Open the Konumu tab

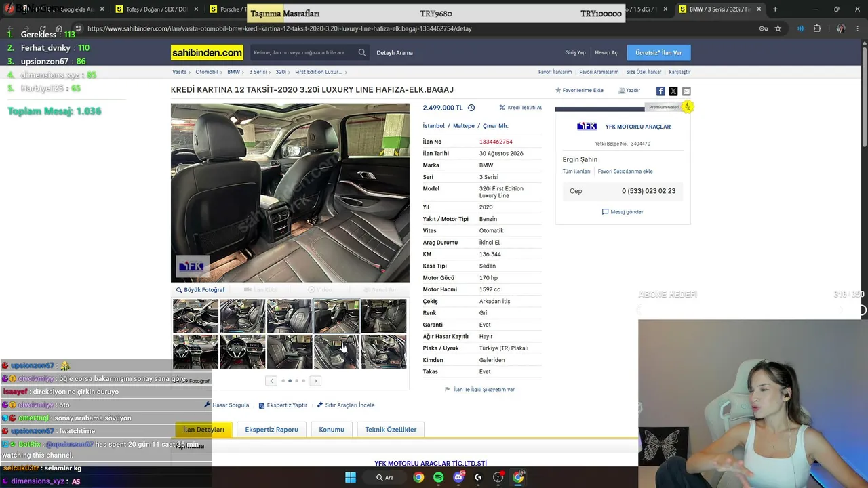click(332, 430)
